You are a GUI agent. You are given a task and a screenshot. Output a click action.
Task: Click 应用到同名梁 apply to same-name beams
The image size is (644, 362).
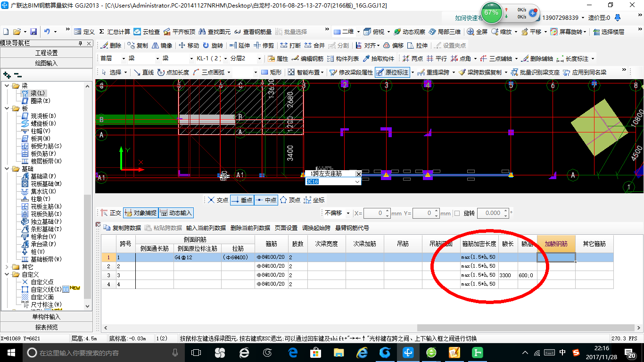pos(585,72)
